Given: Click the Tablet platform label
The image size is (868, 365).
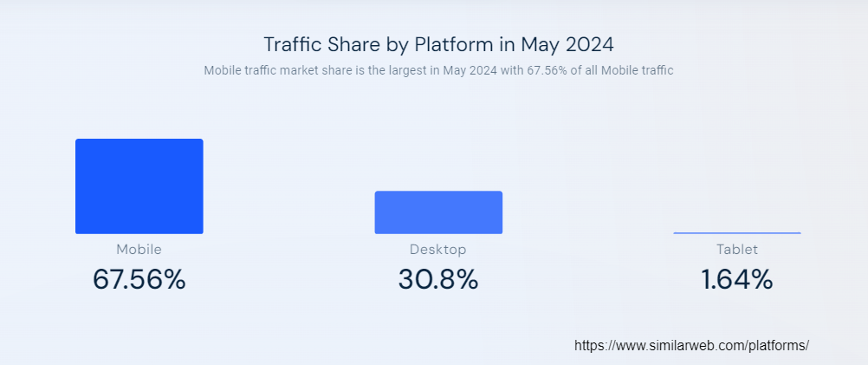Looking at the screenshot, I should tap(737, 250).
